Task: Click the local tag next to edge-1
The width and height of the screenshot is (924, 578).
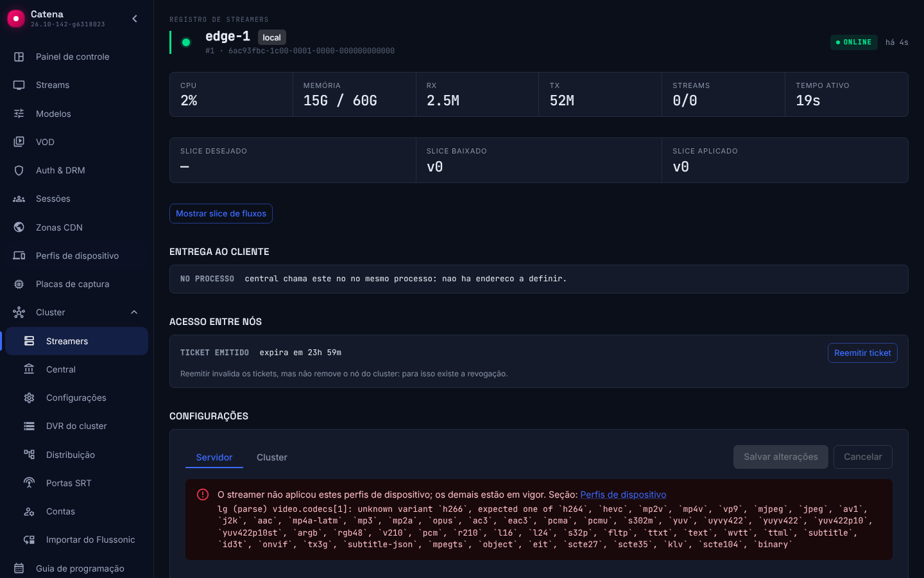Action: click(272, 37)
